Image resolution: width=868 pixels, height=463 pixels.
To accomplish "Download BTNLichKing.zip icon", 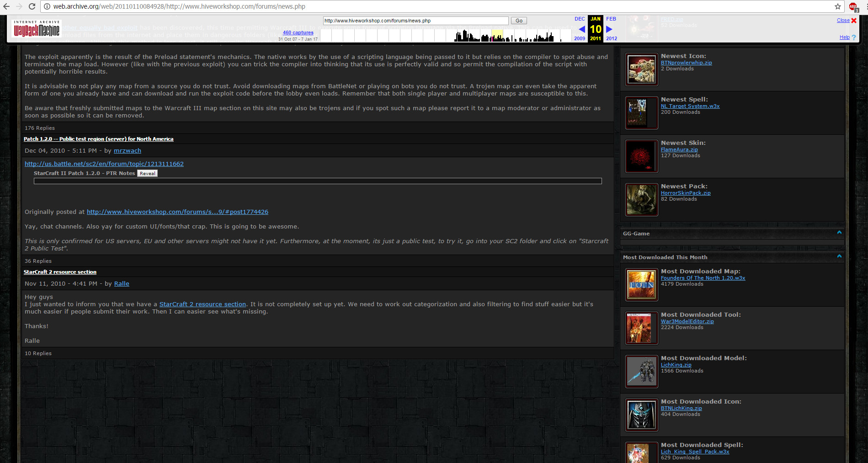I will (x=682, y=409).
